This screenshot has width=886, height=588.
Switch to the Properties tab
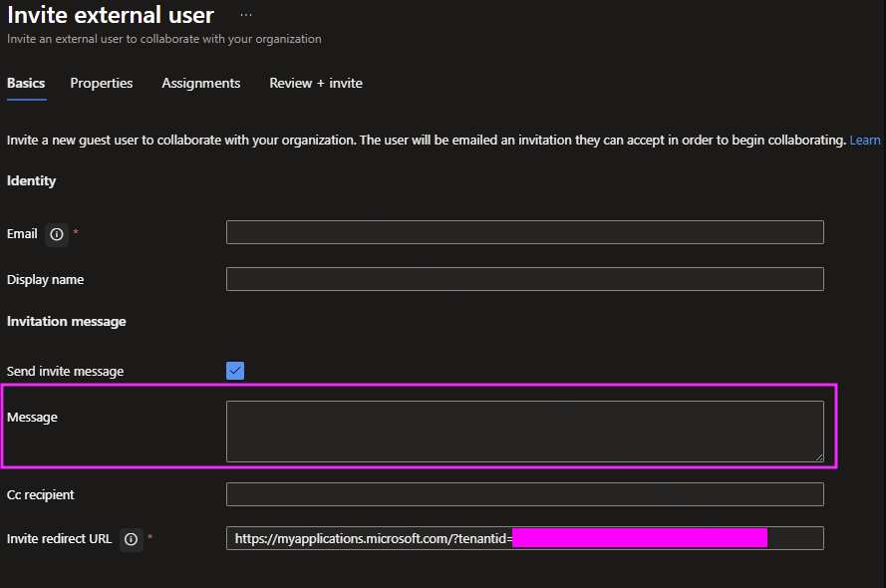click(x=102, y=84)
